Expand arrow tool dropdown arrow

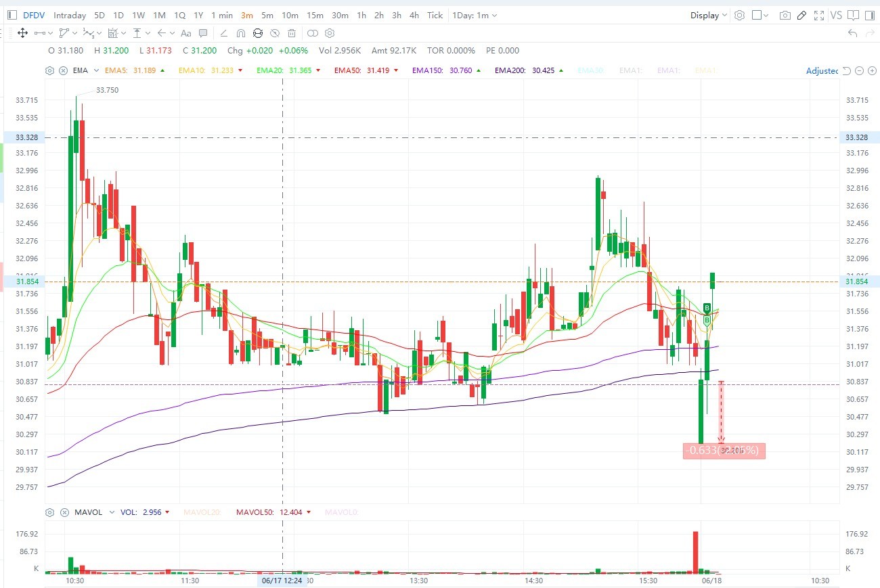click(x=171, y=32)
